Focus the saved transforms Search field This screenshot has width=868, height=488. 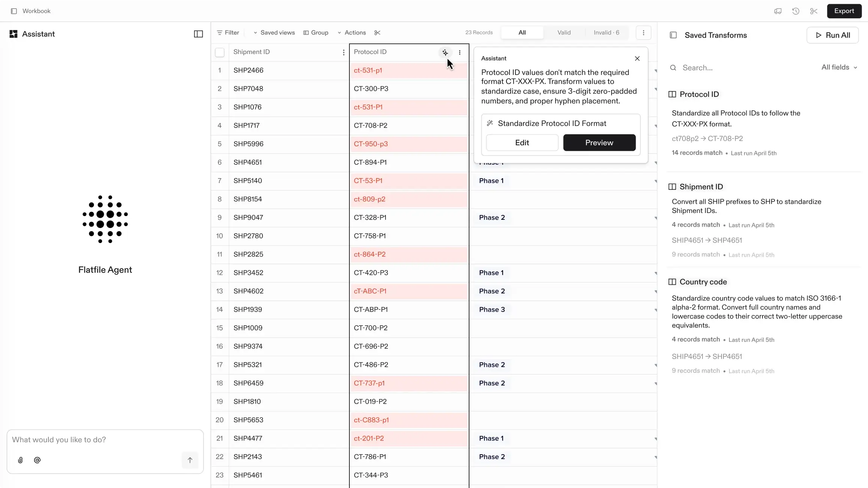743,68
